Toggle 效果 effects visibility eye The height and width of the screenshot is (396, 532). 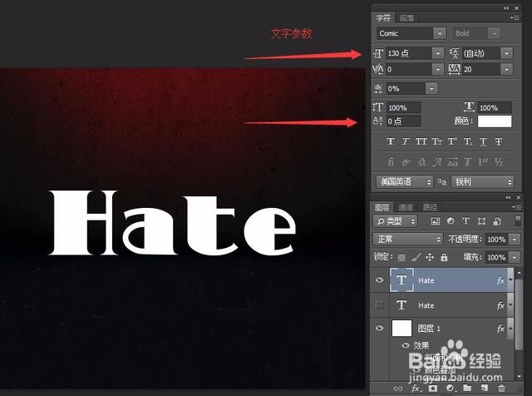406,345
